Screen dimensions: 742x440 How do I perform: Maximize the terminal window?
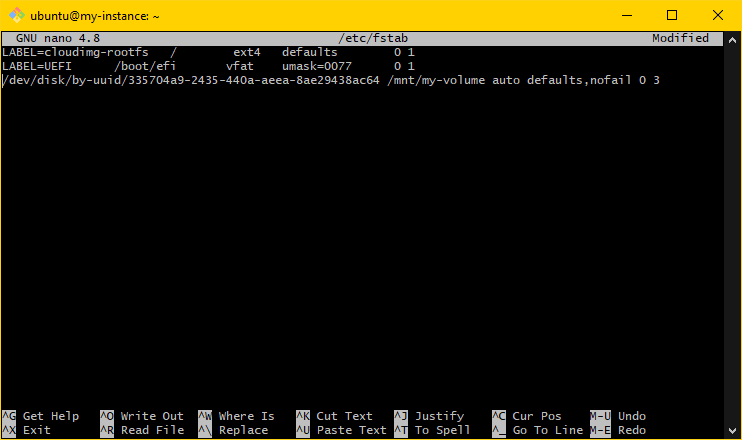point(672,15)
